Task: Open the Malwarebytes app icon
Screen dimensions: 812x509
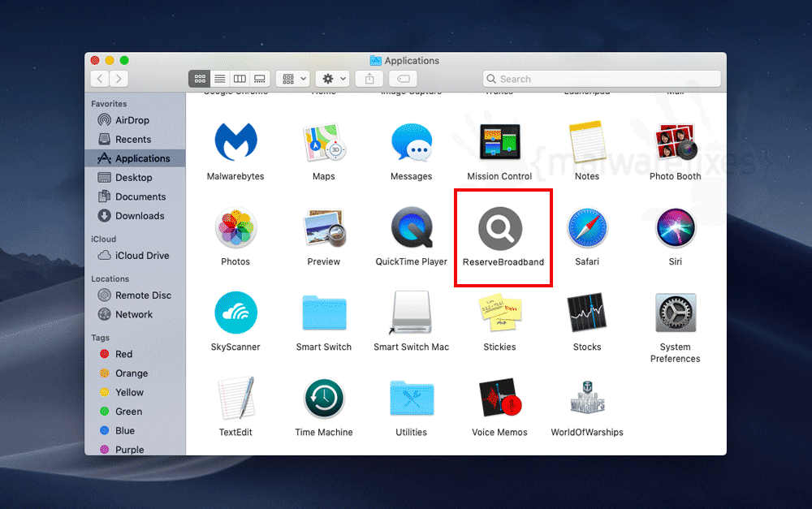Action: point(235,142)
